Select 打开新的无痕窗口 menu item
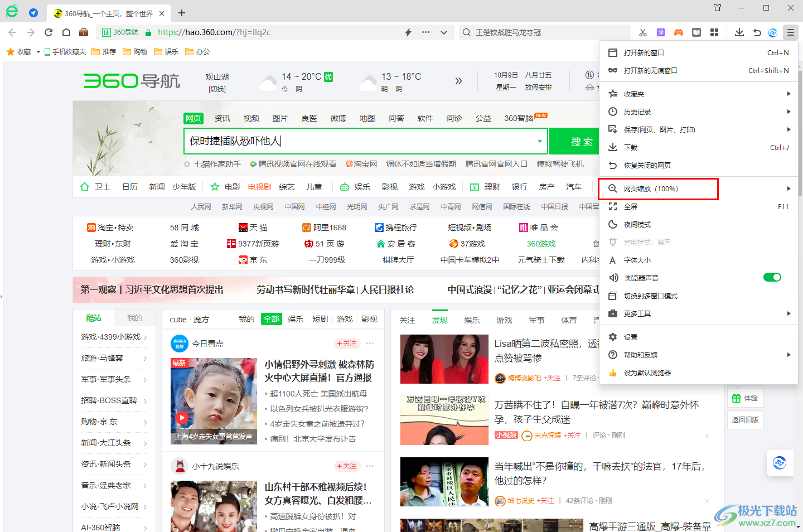The width and height of the screenshot is (803, 532). (x=699, y=70)
